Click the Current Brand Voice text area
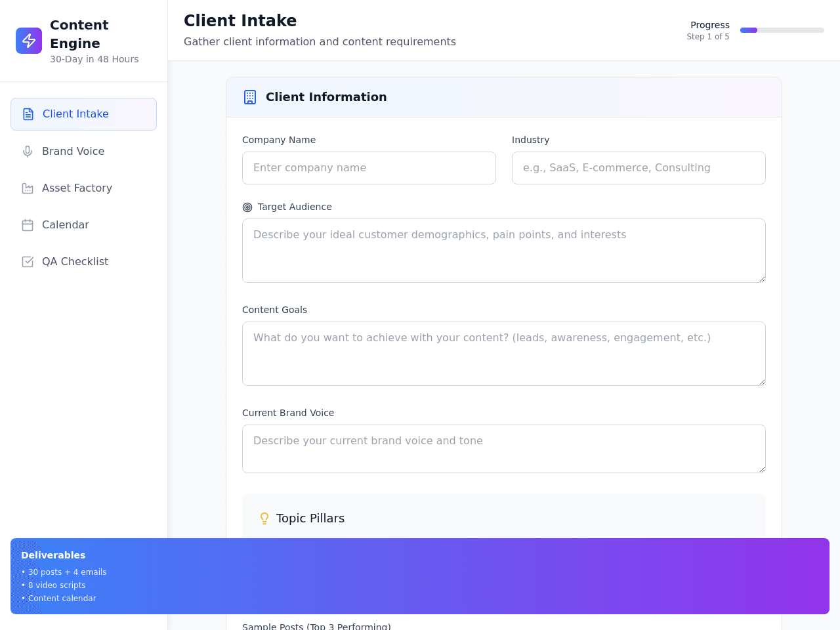Screen dimensions: 840x630 pos(504,449)
